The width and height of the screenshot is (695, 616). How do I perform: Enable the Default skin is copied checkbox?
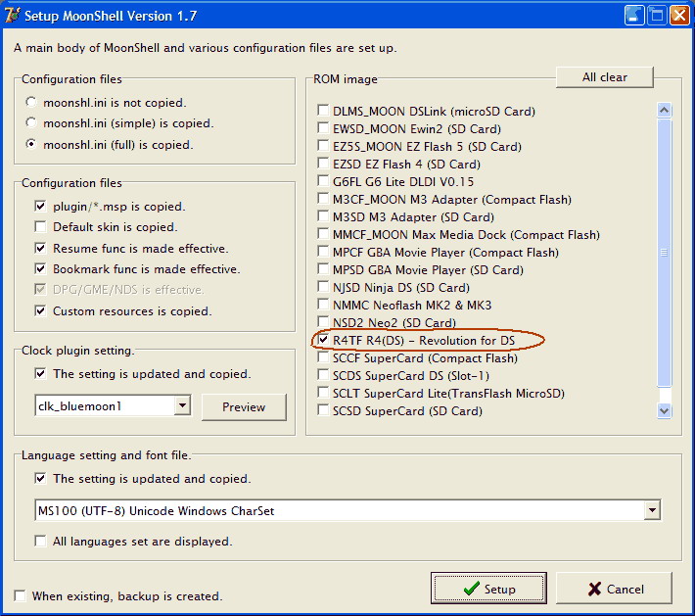coord(40,227)
